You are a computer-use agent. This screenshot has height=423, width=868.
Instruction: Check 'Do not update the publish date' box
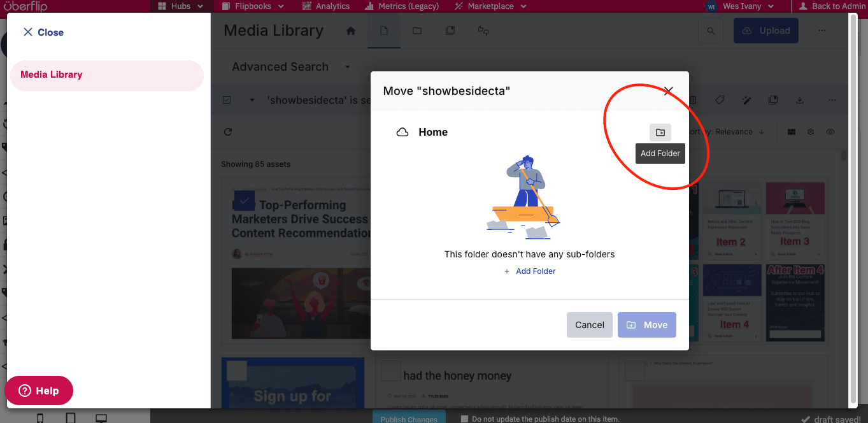(x=464, y=419)
